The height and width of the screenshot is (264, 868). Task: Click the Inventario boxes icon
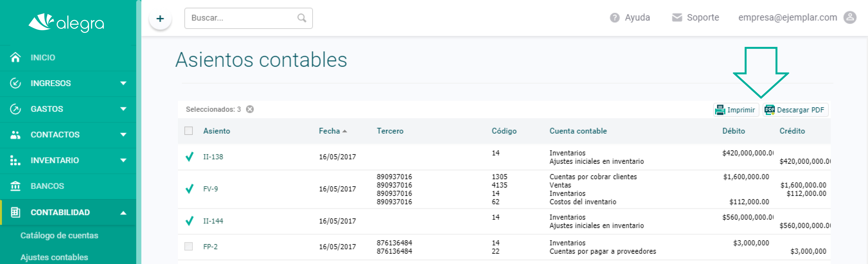click(x=15, y=160)
